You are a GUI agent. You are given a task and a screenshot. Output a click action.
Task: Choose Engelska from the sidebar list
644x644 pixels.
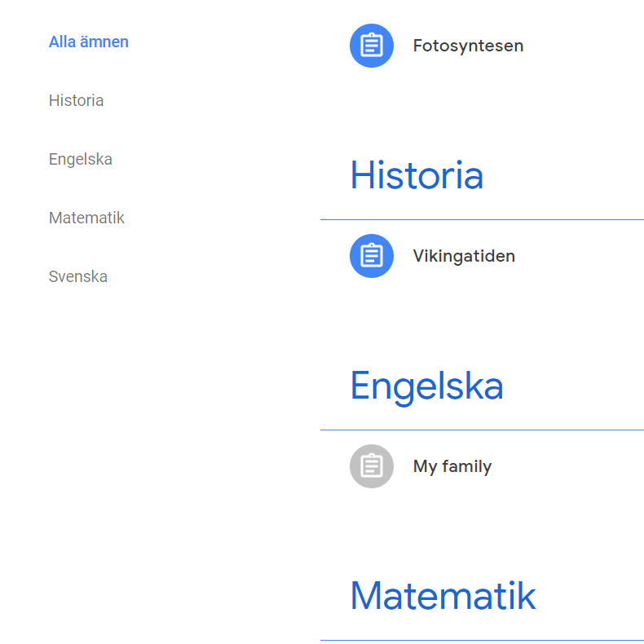[x=81, y=159]
